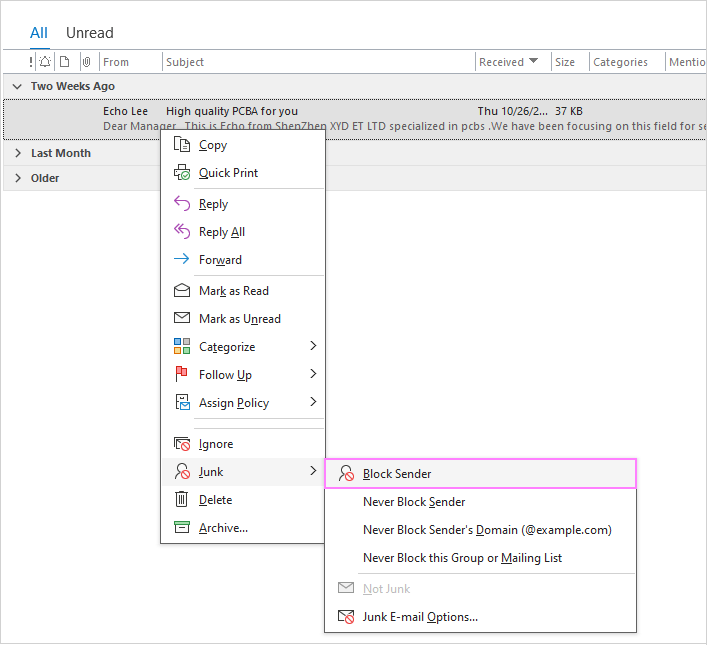
Task: Sort by Attachment paperclip column icon
Action: [x=87, y=62]
